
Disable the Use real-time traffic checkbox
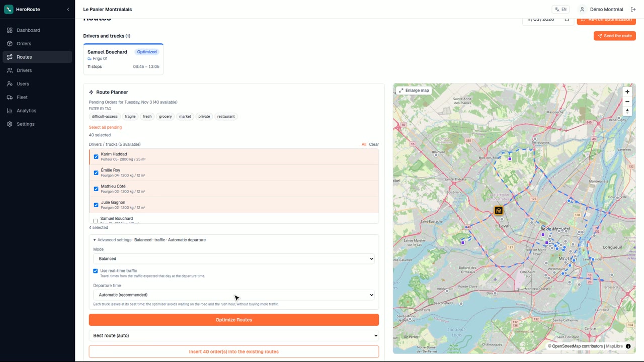pyautogui.click(x=96, y=271)
